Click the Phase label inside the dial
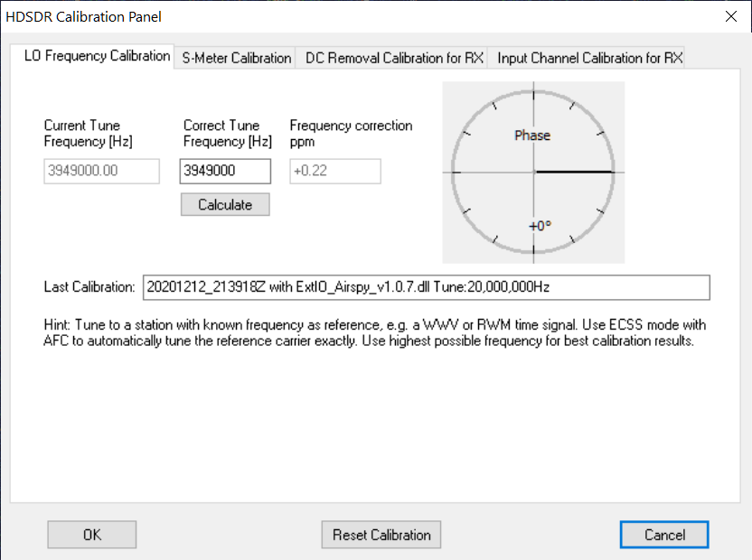Screen dimensions: 752x560 532,135
